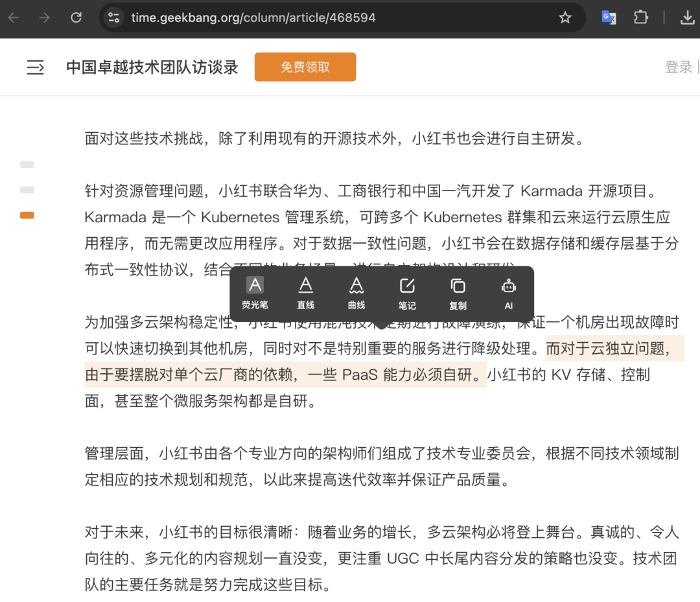Image resolution: width=700 pixels, height=602 pixels.
Task: Expand the column table of contents menu
Action: pos(35,67)
